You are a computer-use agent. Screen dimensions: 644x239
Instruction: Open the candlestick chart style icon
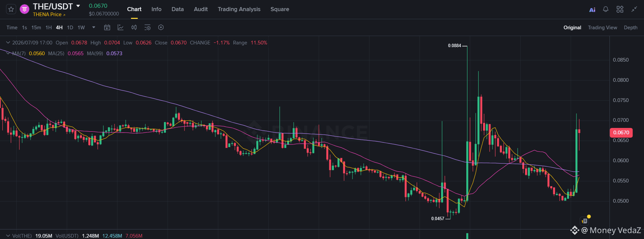(x=134, y=28)
